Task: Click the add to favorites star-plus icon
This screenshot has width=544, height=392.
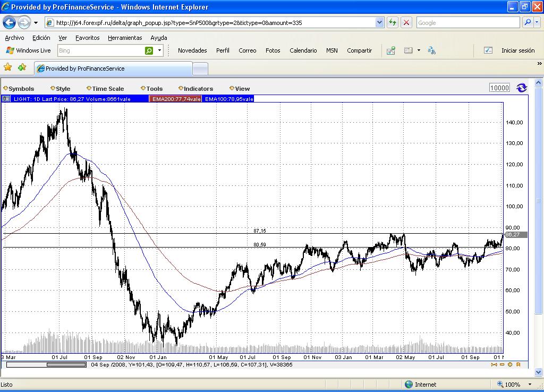Action: (x=22, y=67)
